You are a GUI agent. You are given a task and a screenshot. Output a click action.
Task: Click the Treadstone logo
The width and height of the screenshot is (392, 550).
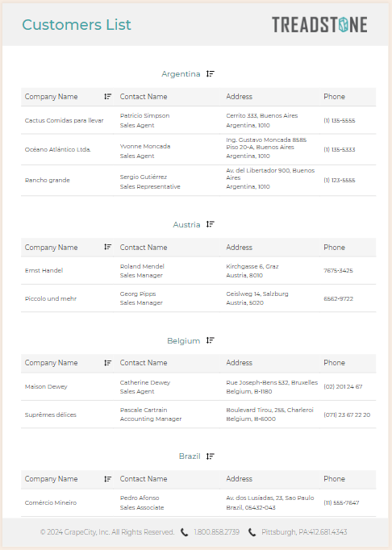(319, 24)
